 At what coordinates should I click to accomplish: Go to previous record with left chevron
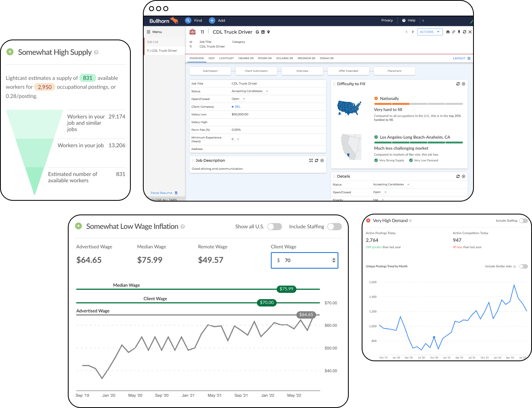pos(406,32)
